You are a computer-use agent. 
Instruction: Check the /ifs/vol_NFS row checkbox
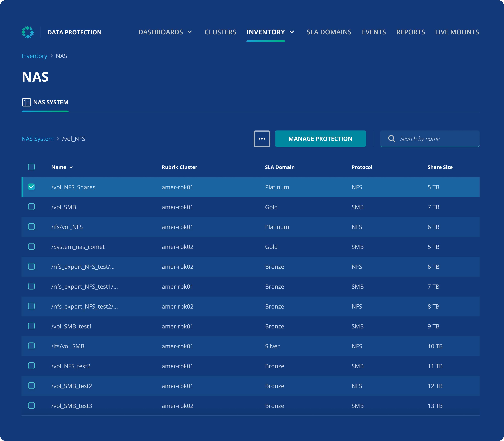click(x=32, y=227)
